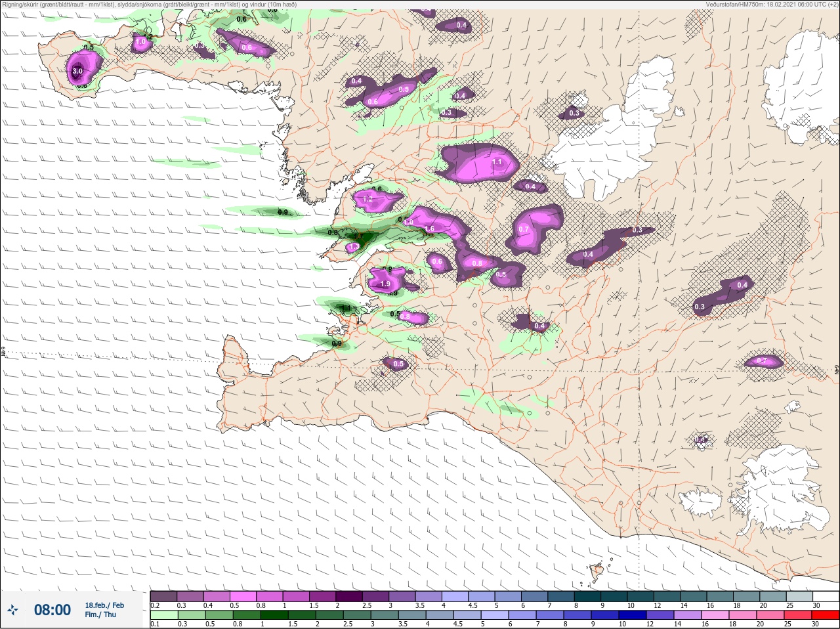Screen dimensions: 840x629
Task: Pick upper legend pink swatch starting at 0.5
Action: click(x=243, y=596)
